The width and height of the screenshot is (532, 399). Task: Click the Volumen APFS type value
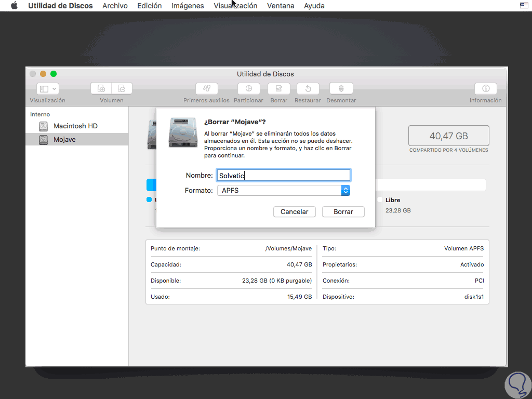[x=464, y=248]
